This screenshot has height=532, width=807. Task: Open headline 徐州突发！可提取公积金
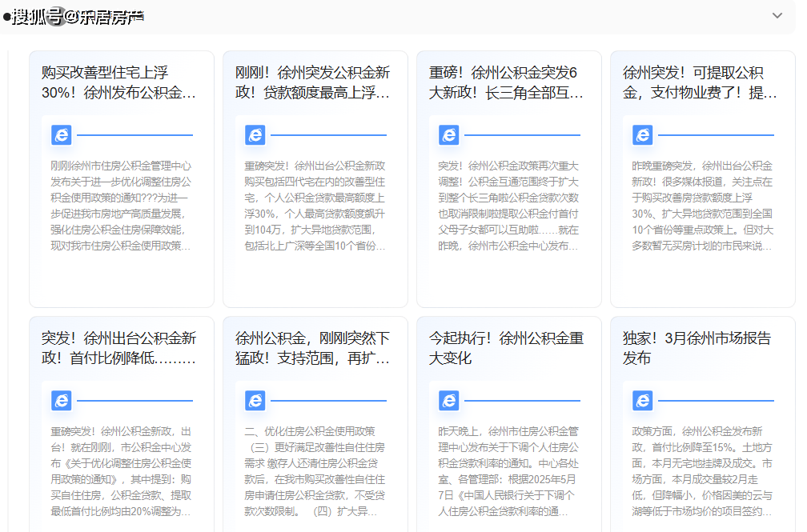point(701,82)
